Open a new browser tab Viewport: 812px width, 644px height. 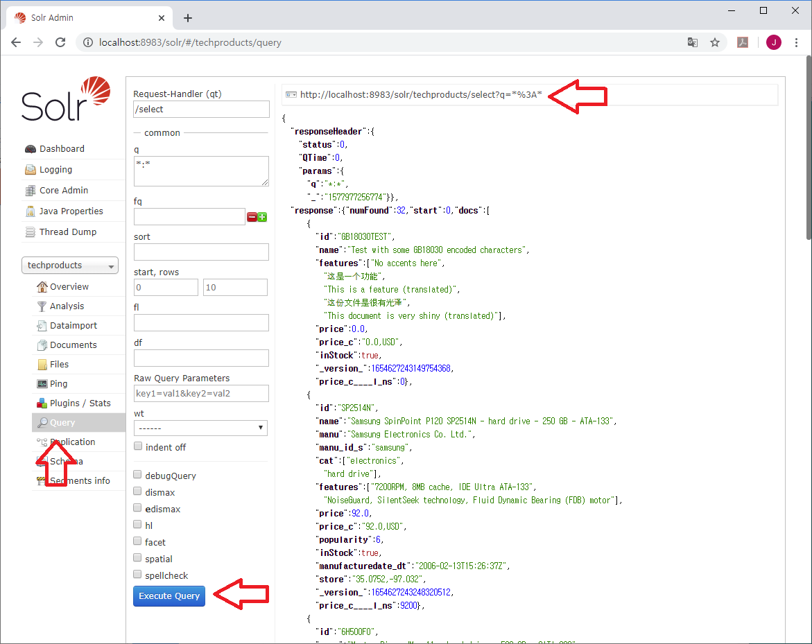tap(188, 18)
